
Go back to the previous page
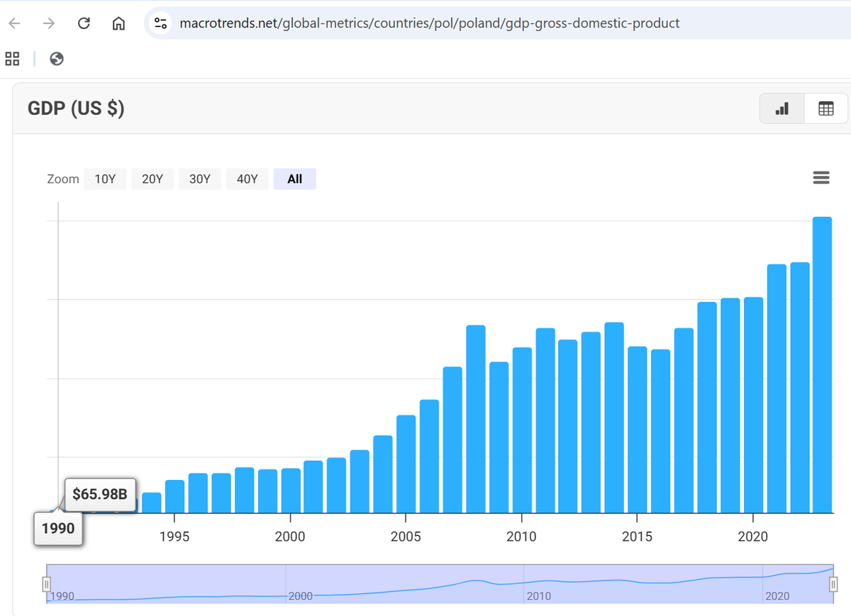(15, 23)
